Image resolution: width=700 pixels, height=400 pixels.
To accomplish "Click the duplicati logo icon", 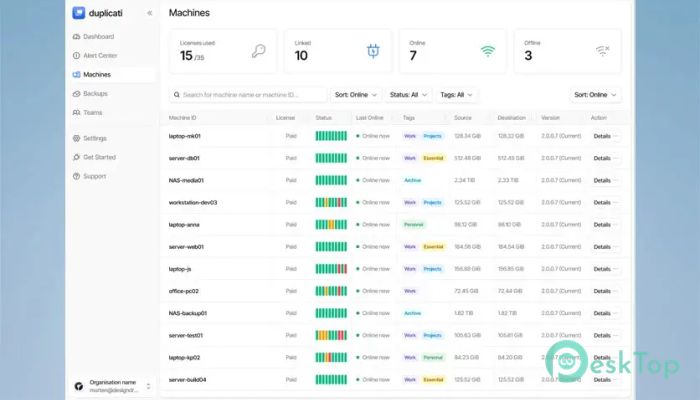I will point(79,13).
